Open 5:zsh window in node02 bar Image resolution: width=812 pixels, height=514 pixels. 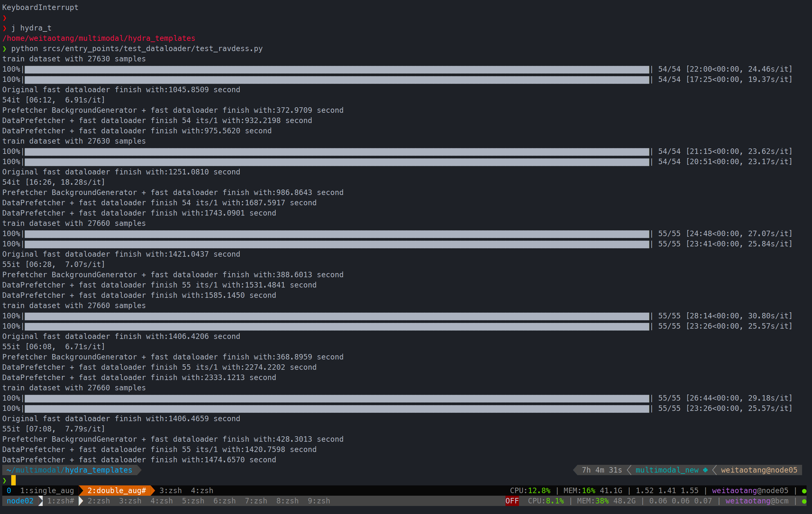(x=193, y=501)
